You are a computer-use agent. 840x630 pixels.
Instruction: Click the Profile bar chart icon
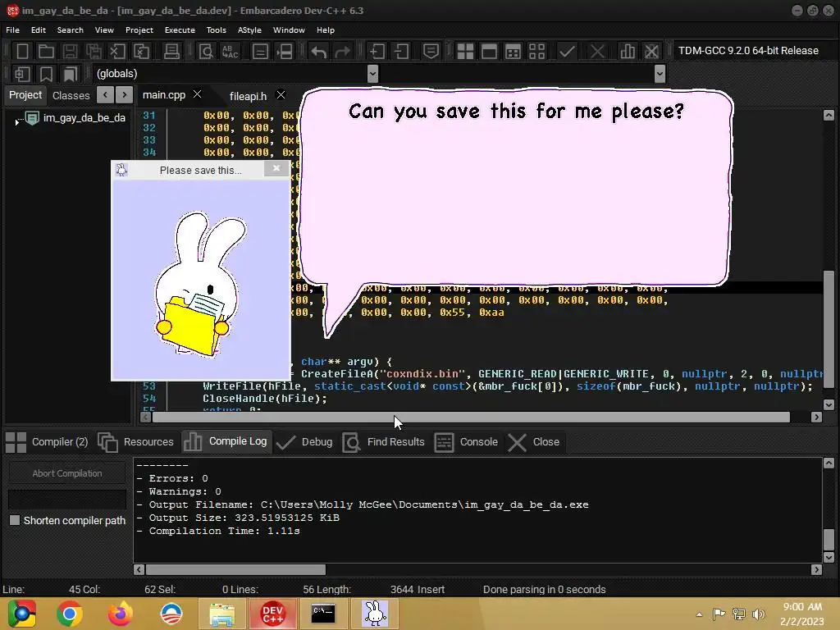[x=628, y=52]
